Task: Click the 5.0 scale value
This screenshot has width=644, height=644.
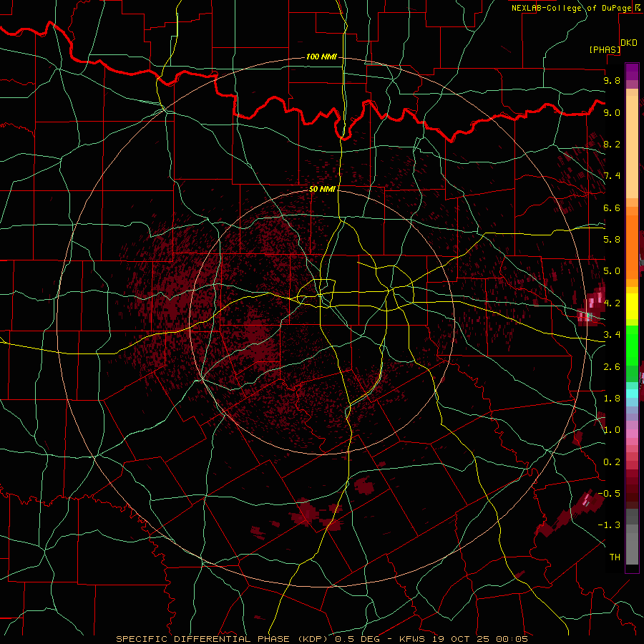Action: pyautogui.click(x=612, y=271)
